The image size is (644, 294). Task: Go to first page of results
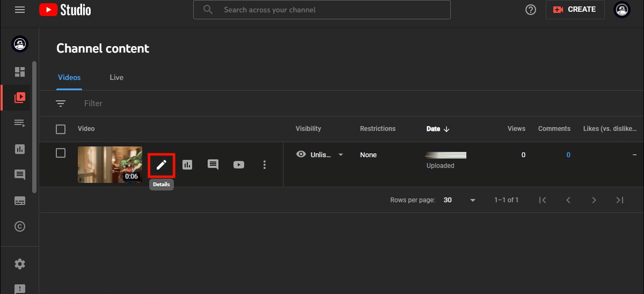click(x=543, y=200)
